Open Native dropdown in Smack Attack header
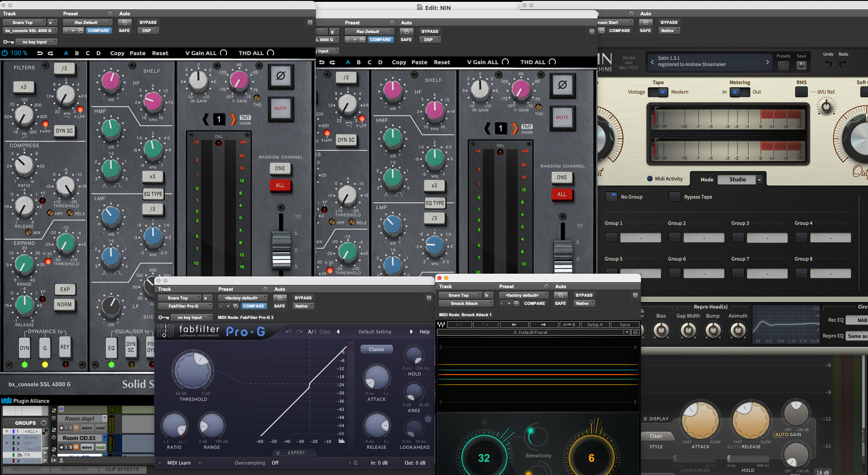The height and width of the screenshot is (475, 868). 584,304
